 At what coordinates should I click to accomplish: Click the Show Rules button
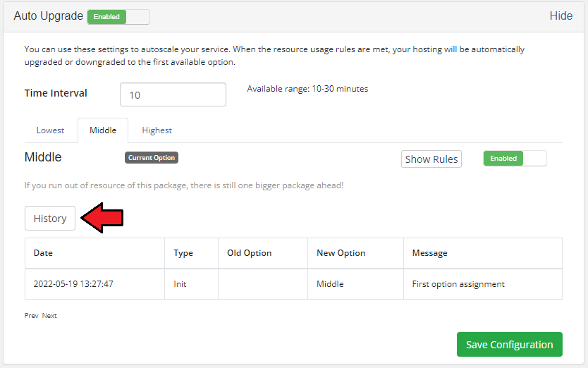pyautogui.click(x=431, y=159)
